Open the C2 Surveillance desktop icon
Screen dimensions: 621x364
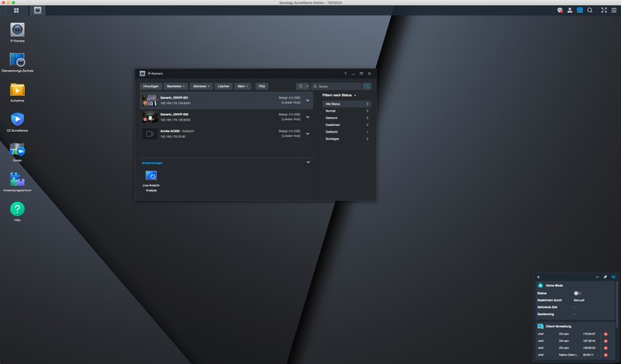[x=17, y=120]
